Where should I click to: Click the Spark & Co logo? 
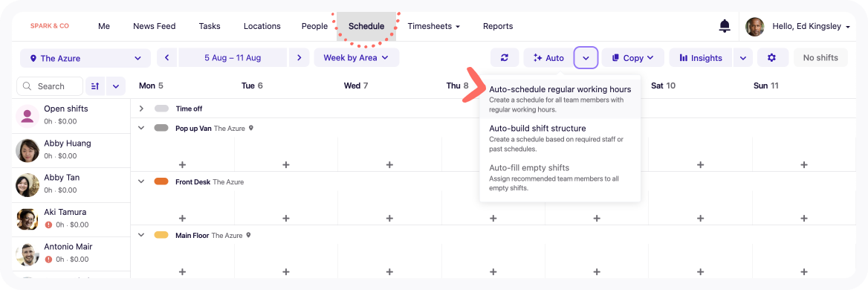tap(49, 26)
